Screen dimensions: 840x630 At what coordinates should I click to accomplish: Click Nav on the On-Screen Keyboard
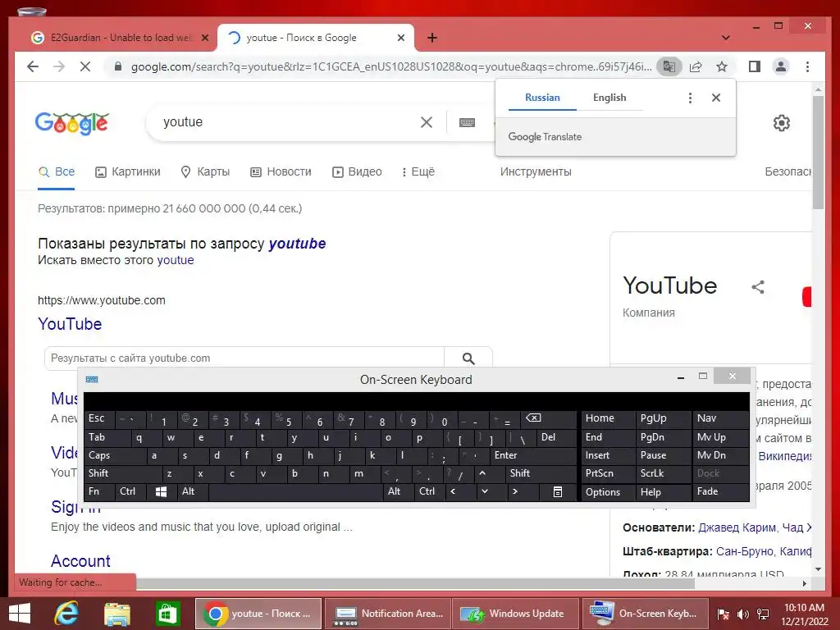pyautogui.click(x=721, y=419)
